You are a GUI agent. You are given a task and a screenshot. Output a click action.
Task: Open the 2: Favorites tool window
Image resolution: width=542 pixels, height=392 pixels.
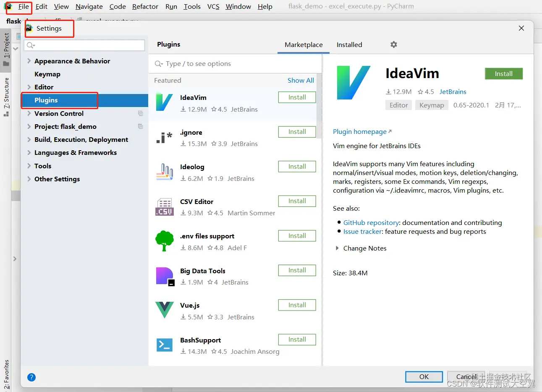[x=6, y=374]
